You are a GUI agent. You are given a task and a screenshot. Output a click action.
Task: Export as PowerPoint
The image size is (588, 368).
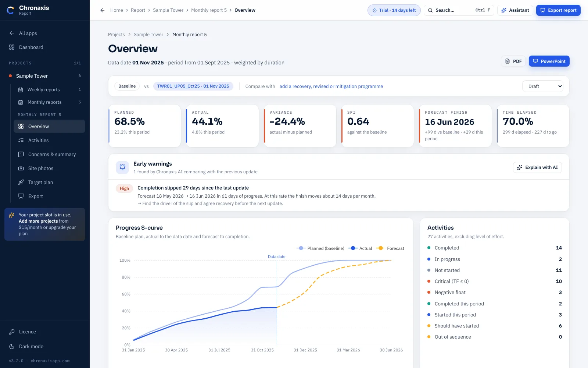click(x=549, y=61)
